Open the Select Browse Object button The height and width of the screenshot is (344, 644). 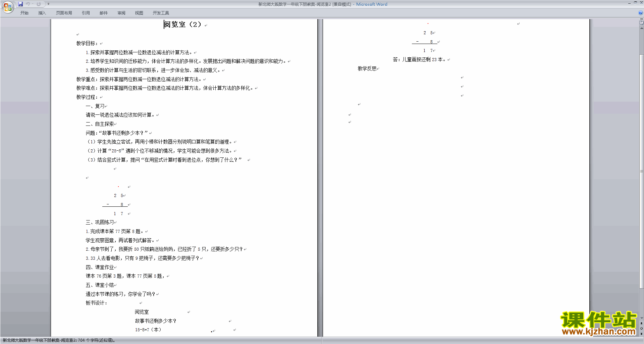641,328
